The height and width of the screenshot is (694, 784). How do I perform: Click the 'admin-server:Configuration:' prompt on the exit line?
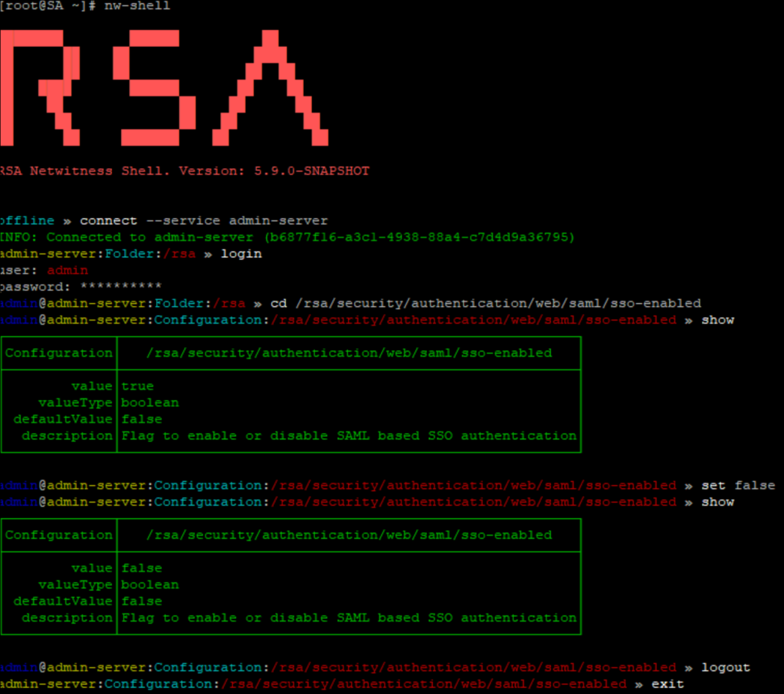pos(110,684)
